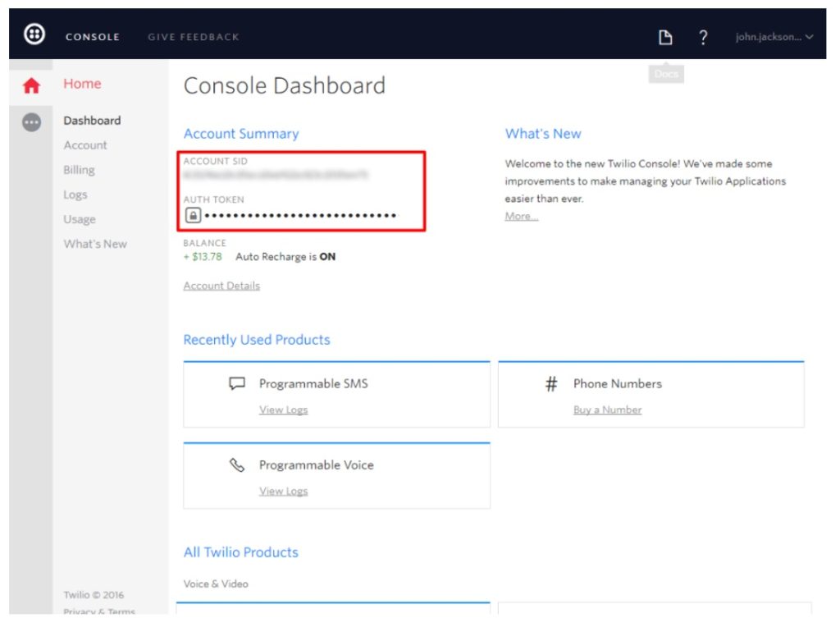Click the ACCOUNT SID label
This screenshot has width=840, height=618.
[x=216, y=161]
